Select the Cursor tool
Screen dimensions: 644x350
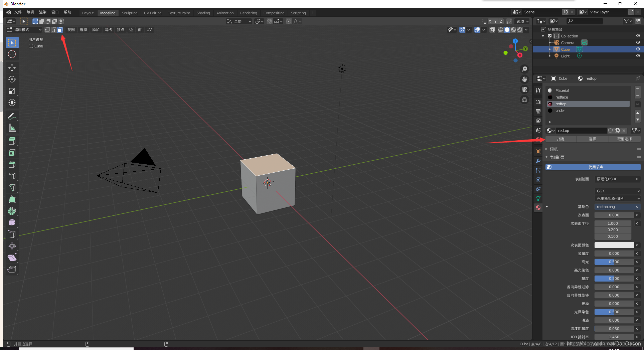12,54
